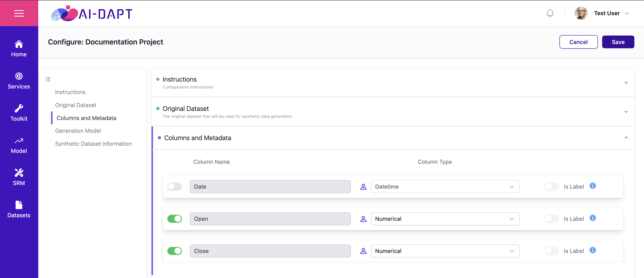Screen dimensions: 644x278
Task: Open Datasets in sidebar
Action: [19, 210]
